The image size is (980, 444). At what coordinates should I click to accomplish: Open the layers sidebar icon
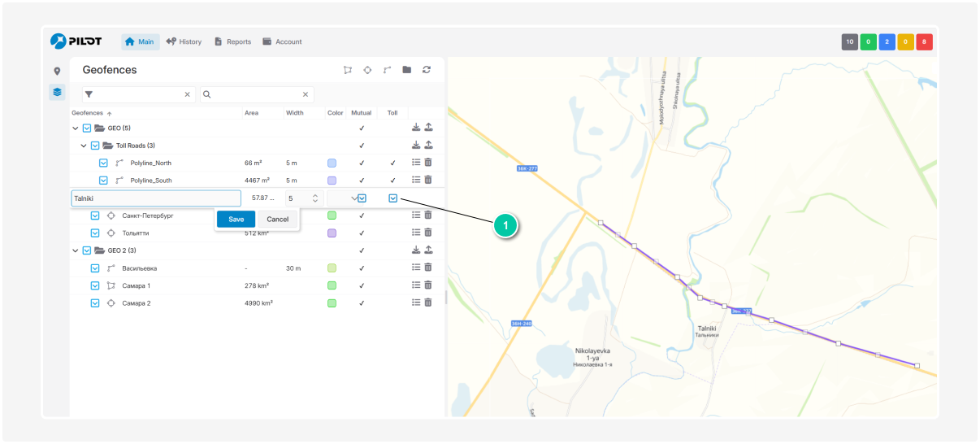(x=57, y=92)
